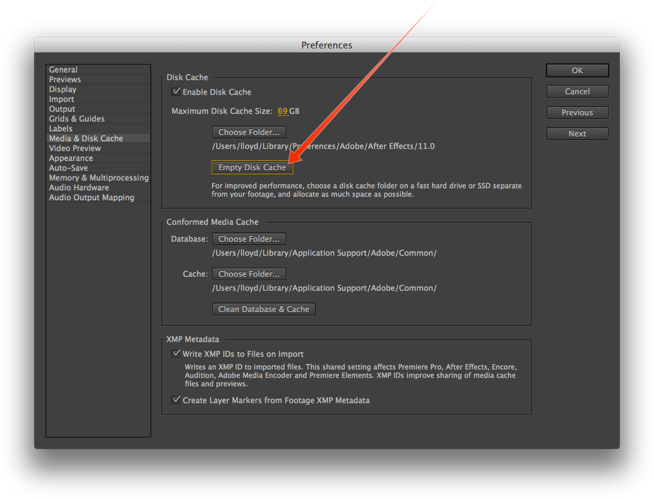
Task: Go to the Next preferences page
Action: (x=577, y=134)
